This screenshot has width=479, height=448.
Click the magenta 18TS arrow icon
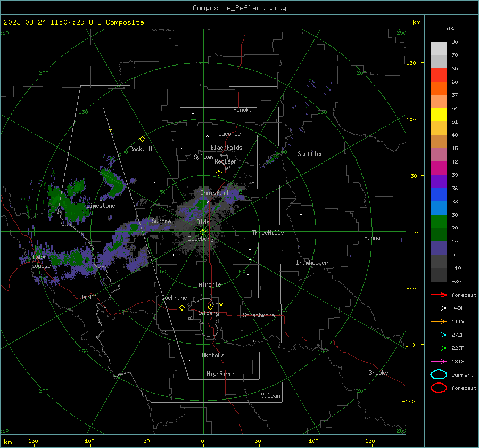click(x=439, y=362)
